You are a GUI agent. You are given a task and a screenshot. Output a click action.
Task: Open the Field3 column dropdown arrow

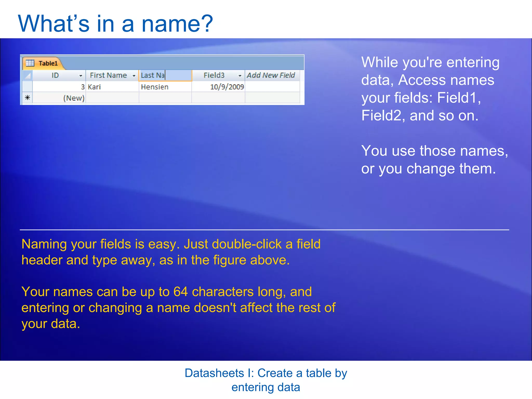[x=240, y=76]
